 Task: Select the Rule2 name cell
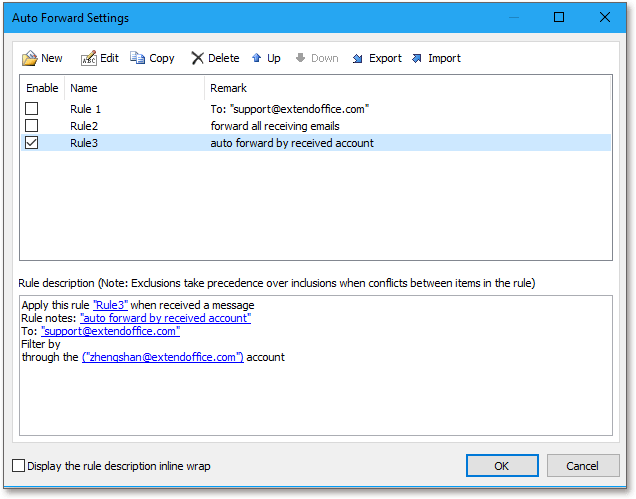tap(84, 126)
